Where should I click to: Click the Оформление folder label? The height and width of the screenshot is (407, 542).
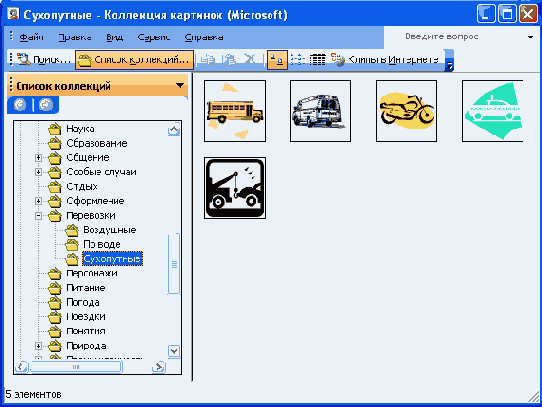coord(95,201)
